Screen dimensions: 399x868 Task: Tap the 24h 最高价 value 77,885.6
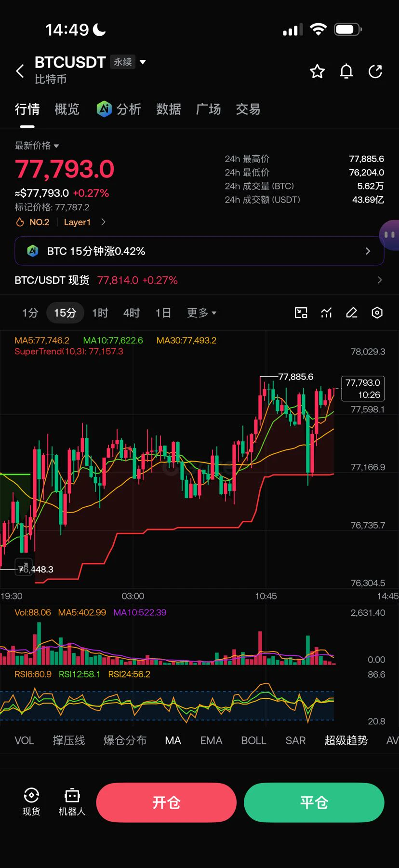pyautogui.click(x=366, y=159)
